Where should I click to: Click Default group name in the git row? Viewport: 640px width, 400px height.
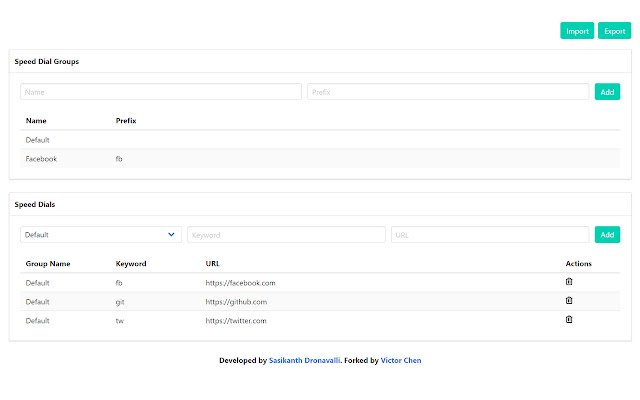pyautogui.click(x=37, y=302)
